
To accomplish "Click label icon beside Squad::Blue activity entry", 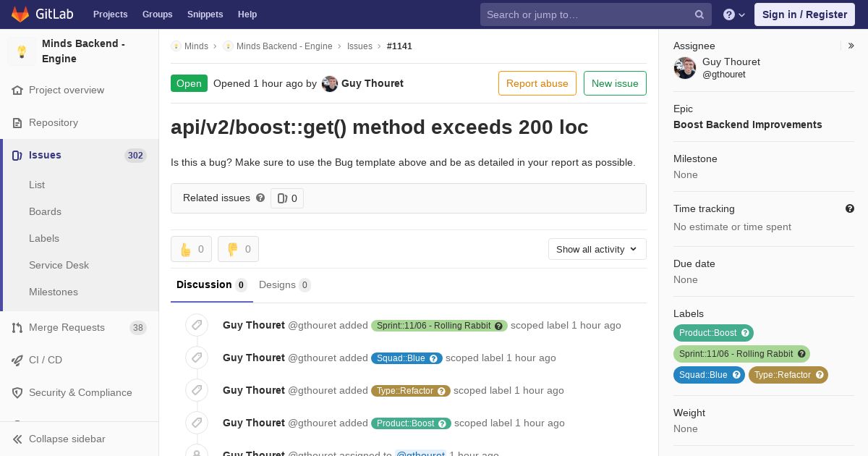I will pos(197,358).
